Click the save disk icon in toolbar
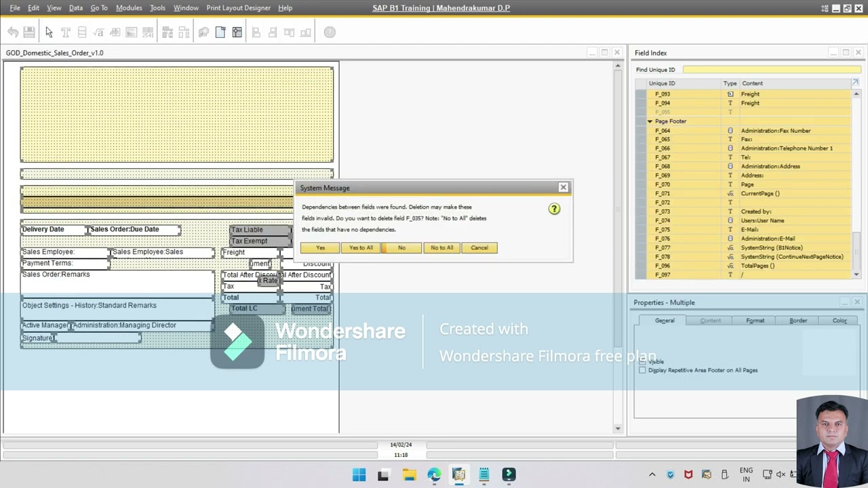Viewport: 868px width, 488px height. tap(29, 32)
